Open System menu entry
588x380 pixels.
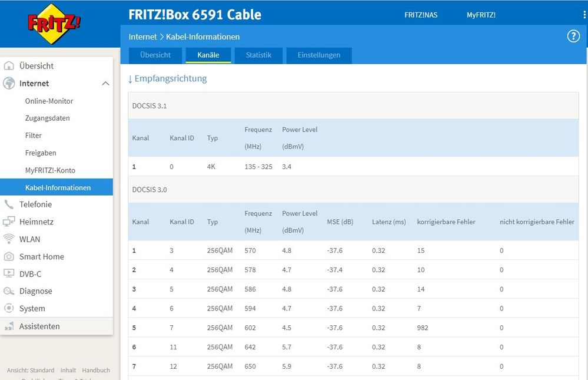32,308
